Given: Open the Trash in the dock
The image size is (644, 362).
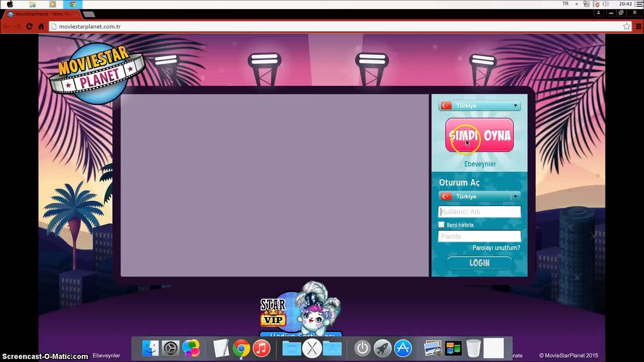Looking at the screenshot, I should 473,348.
